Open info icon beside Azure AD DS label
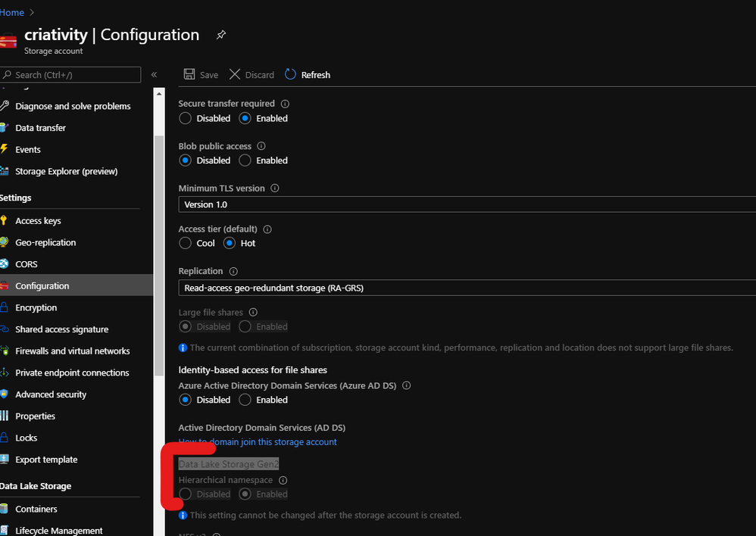Screen dimensions: 756x536 407,385
